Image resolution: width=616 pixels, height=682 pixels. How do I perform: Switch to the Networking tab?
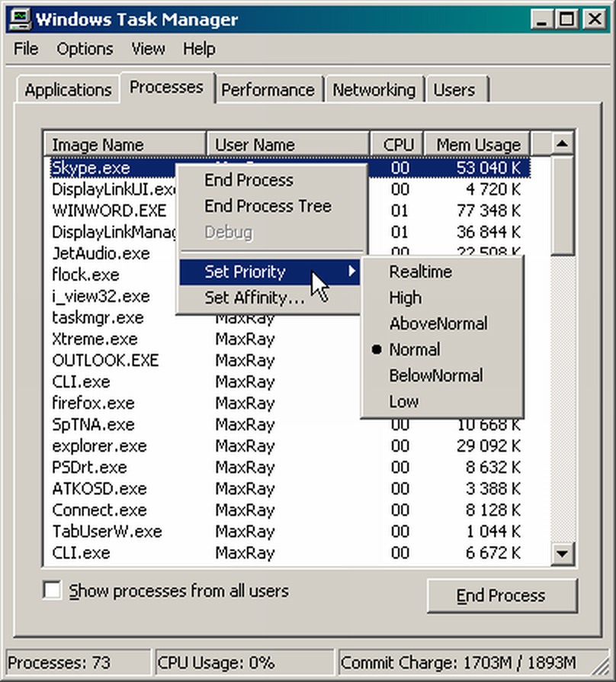click(374, 90)
